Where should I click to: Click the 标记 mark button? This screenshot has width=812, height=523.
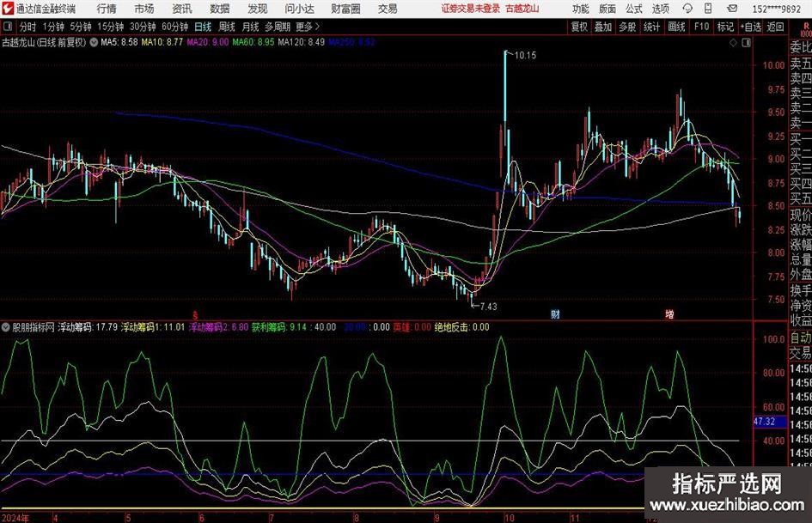725,27
